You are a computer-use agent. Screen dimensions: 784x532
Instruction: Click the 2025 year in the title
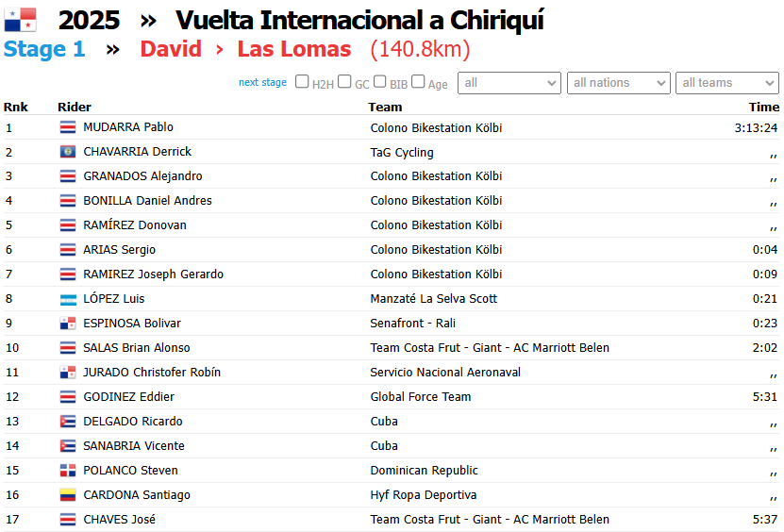pyautogui.click(x=89, y=20)
